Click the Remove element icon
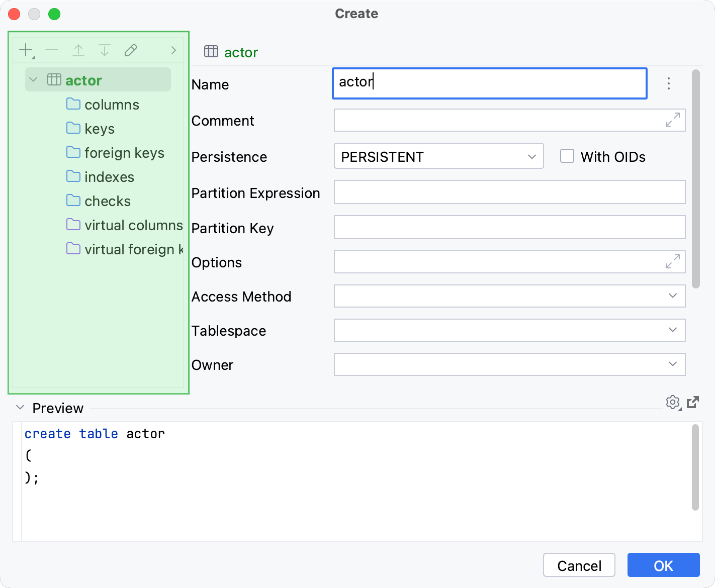 coord(52,50)
